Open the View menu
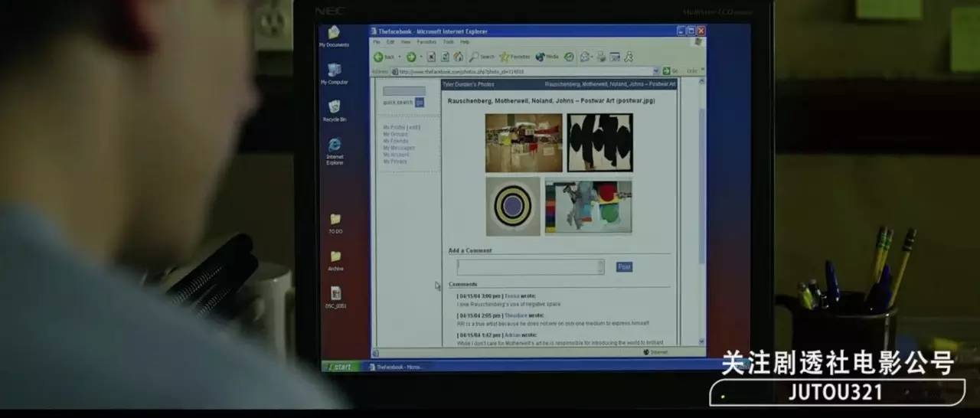 [406, 42]
